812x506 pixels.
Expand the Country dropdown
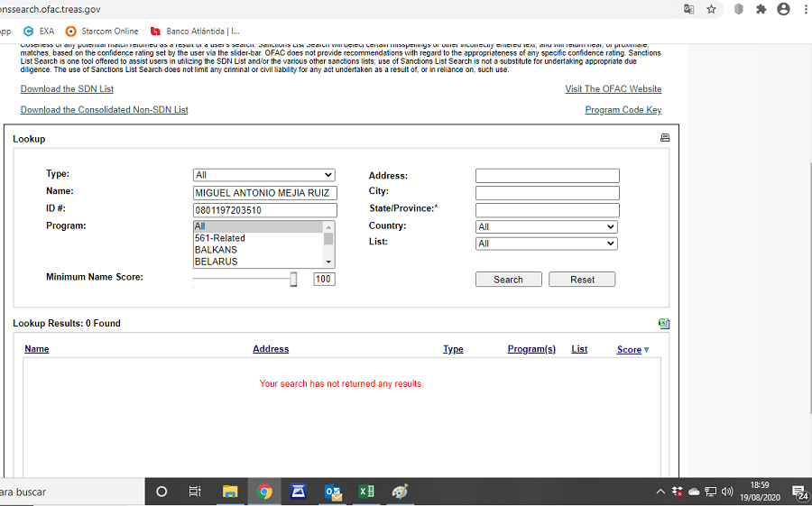546,227
